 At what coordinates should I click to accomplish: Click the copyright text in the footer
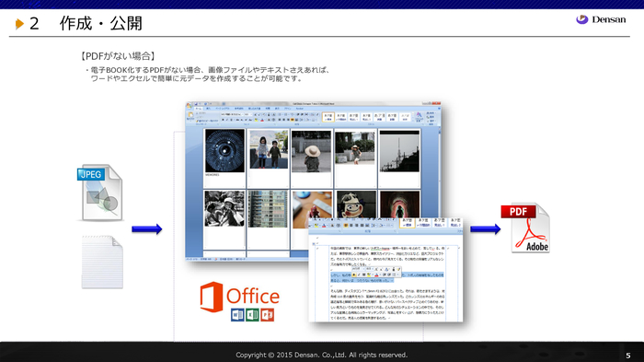tap(322, 355)
